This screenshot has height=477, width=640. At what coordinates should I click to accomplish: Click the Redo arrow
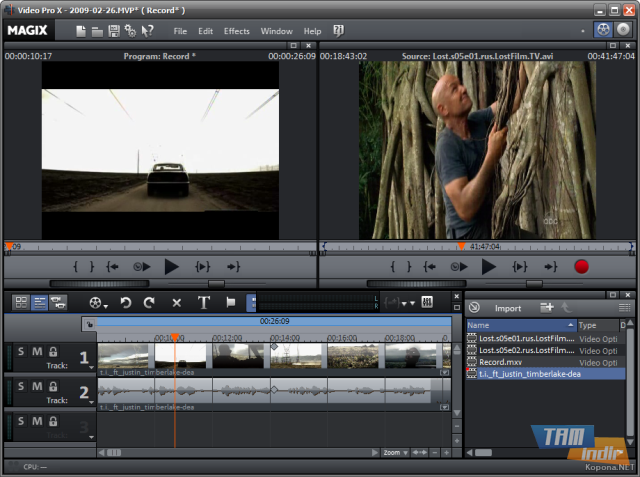click(x=149, y=303)
